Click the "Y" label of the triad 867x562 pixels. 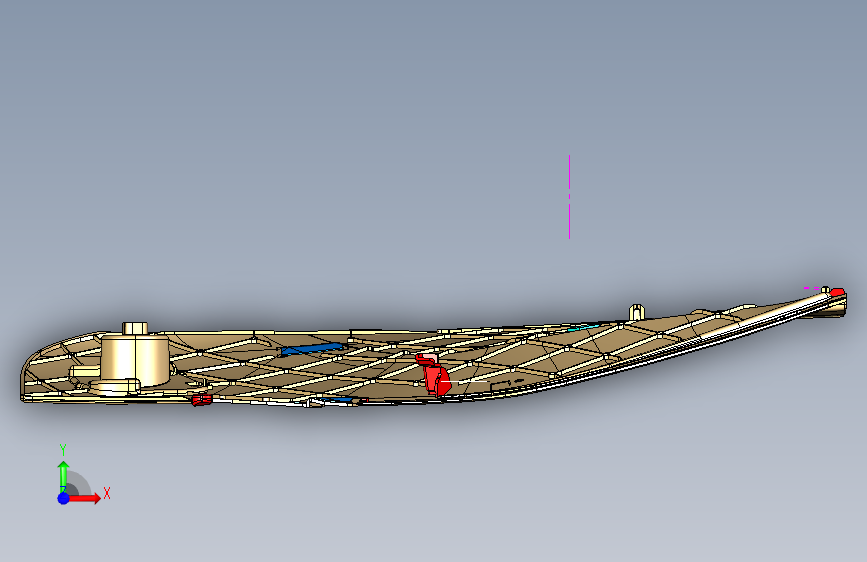(63, 450)
